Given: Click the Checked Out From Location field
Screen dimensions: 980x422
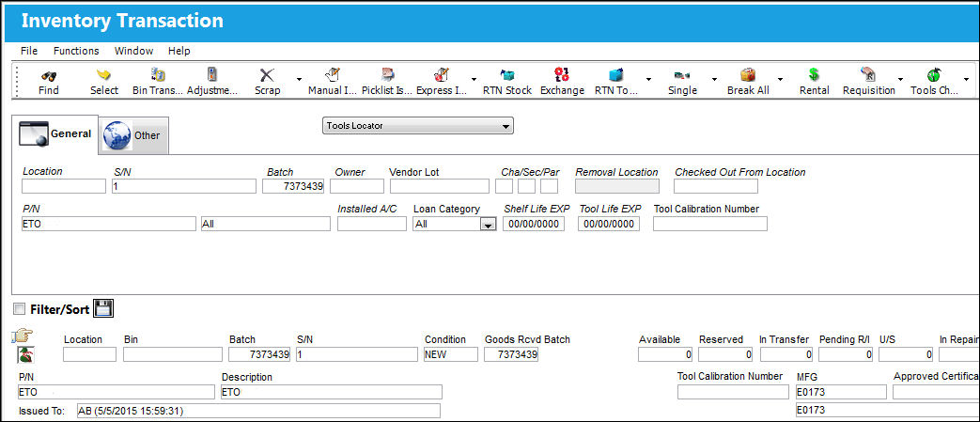Looking at the screenshot, I should click(716, 186).
